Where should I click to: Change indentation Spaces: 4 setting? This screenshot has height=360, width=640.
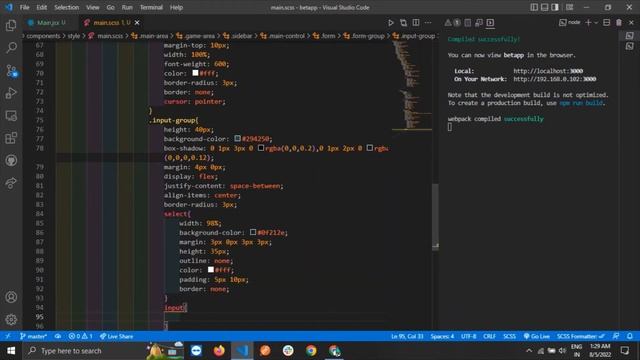[x=442, y=336]
